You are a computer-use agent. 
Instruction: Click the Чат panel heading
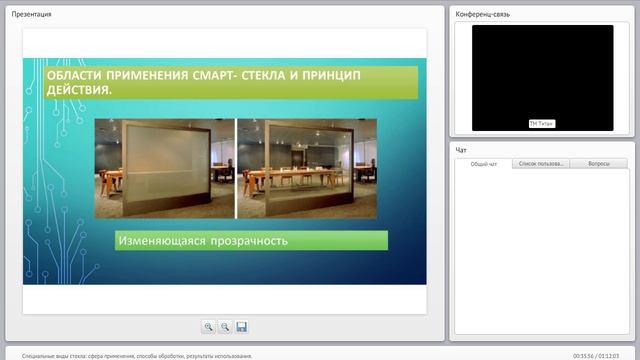(461, 150)
